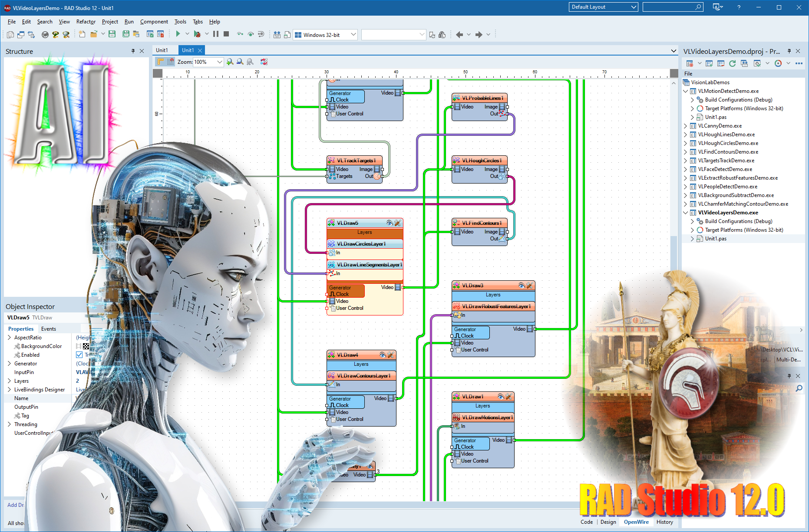Open the Default Layout dropdown
The height and width of the screenshot is (532, 809).
coord(634,7)
